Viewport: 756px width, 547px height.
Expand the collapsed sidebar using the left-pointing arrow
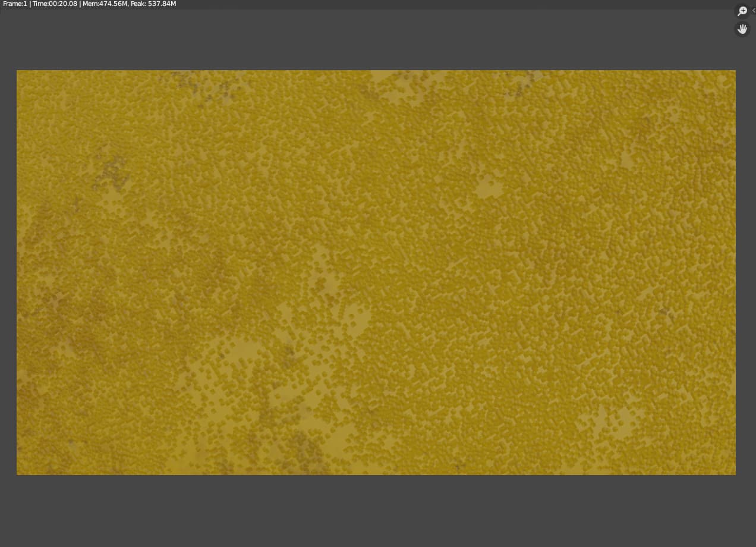coord(754,10)
